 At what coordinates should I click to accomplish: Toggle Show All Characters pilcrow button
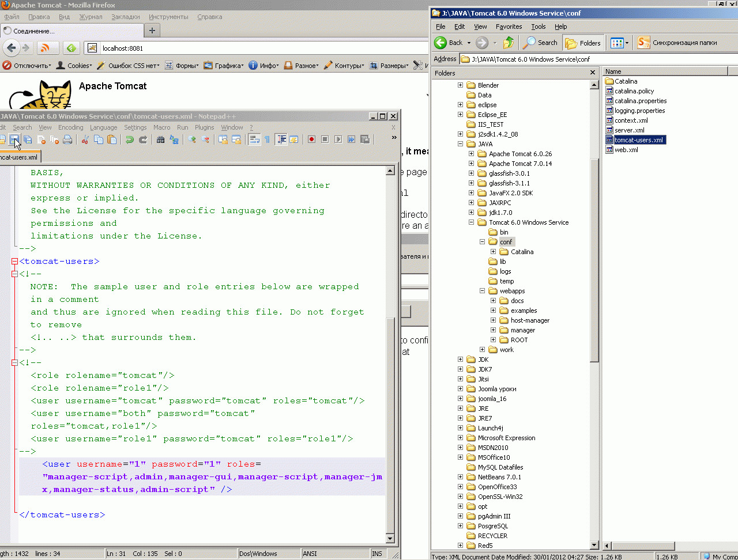267,139
